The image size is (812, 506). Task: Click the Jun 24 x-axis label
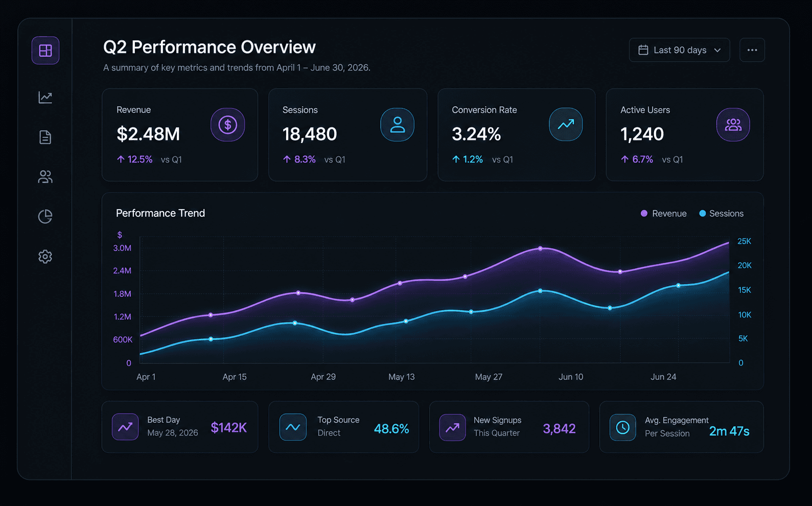663,377
